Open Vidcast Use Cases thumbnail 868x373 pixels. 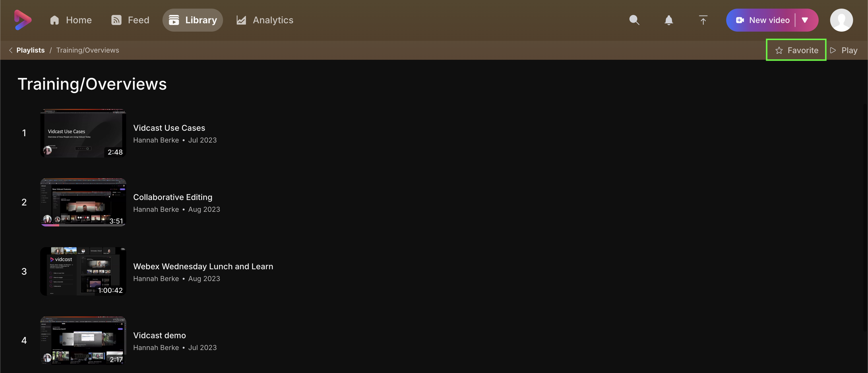[83, 133]
